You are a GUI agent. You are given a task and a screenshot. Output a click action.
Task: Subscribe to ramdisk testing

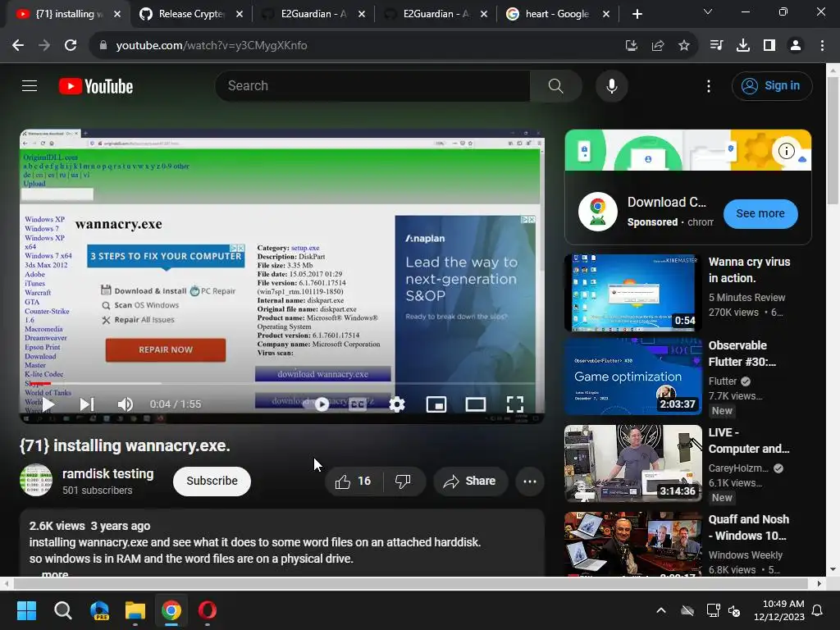212,481
